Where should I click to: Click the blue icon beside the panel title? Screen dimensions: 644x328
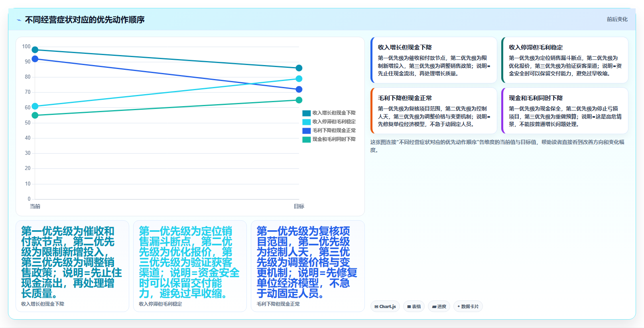pyautogui.click(x=19, y=20)
